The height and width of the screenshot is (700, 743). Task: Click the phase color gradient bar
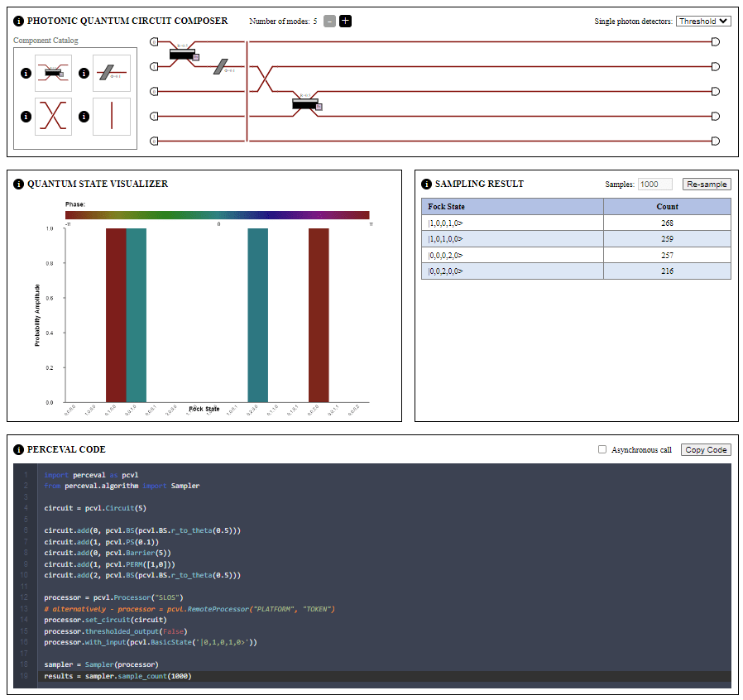(218, 215)
